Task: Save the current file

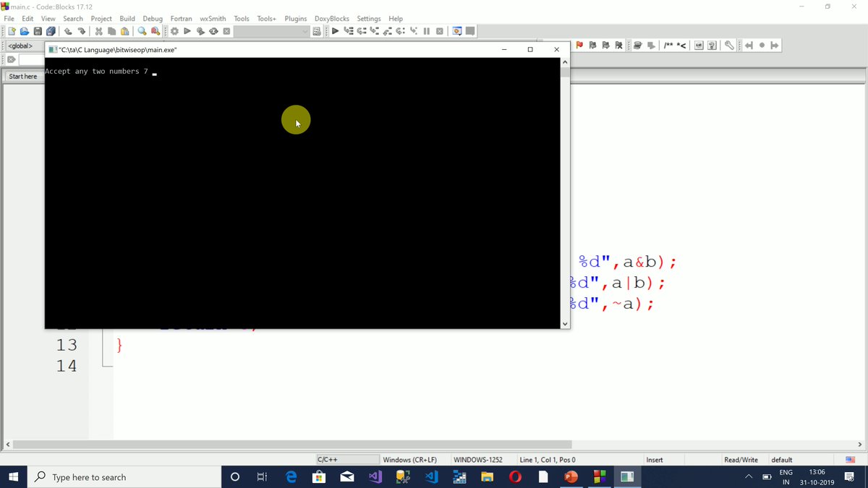Action: point(38,31)
